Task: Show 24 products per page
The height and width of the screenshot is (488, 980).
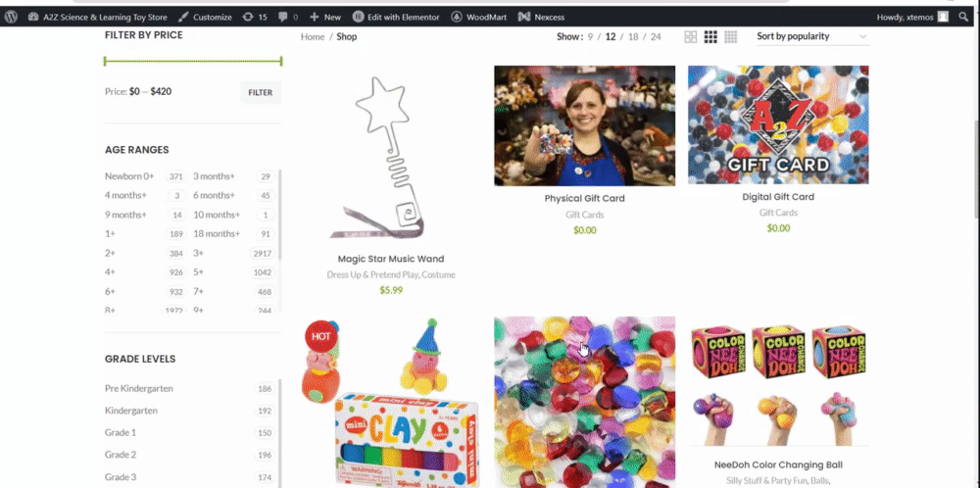Action: click(656, 37)
